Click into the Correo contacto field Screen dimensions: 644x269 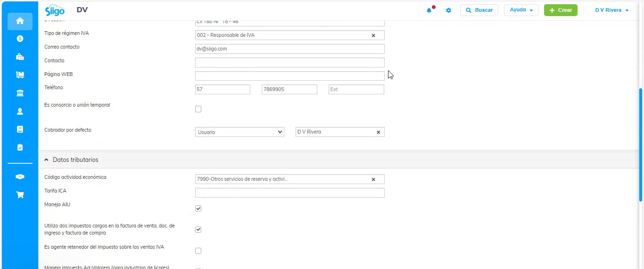point(289,49)
